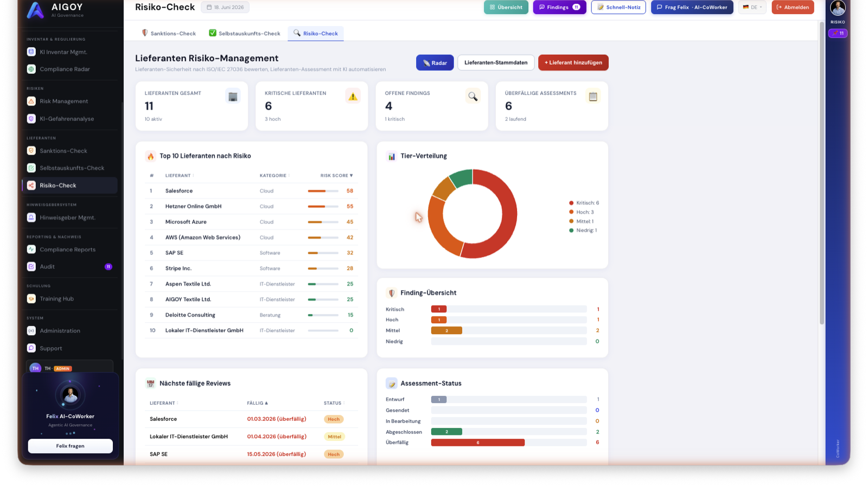Click the Deloitte Consulting supplier name
The height and width of the screenshot is (487, 868).
[190, 315]
